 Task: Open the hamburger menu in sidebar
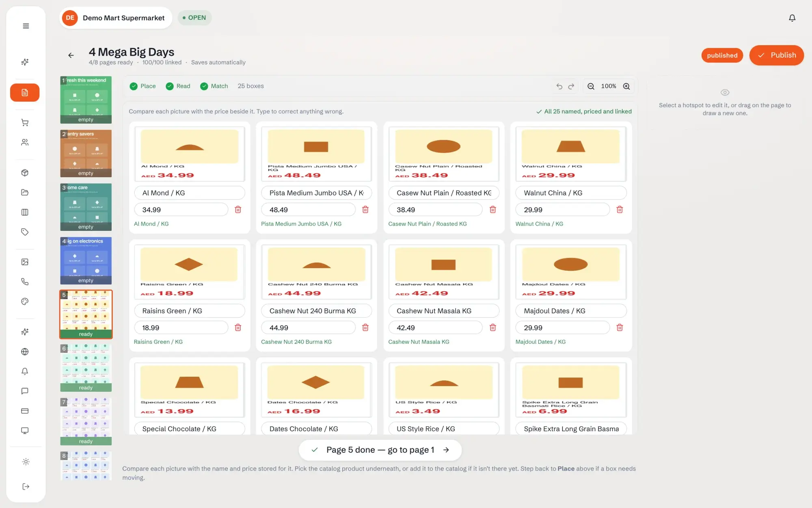pos(26,26)
